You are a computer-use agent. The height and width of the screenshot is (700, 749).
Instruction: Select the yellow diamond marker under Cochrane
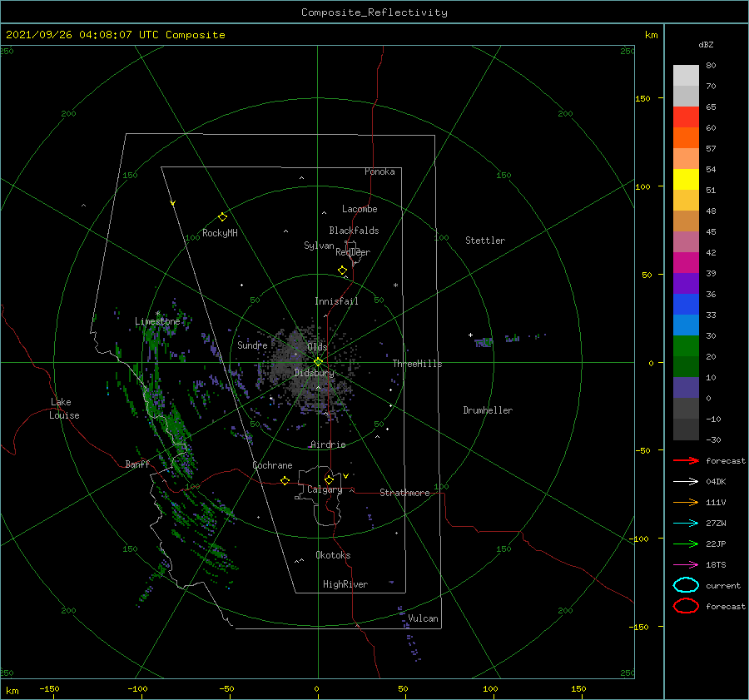click(285, 481)
